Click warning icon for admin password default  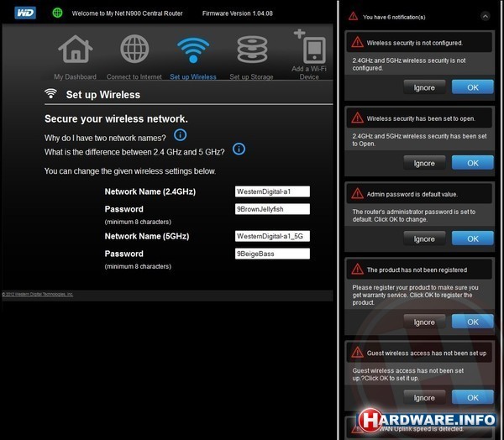(358, 193)
